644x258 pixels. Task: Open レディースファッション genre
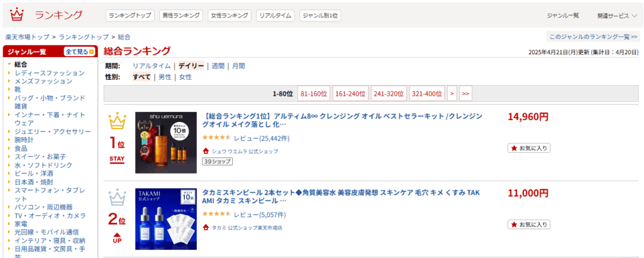[x=49, y=73]
